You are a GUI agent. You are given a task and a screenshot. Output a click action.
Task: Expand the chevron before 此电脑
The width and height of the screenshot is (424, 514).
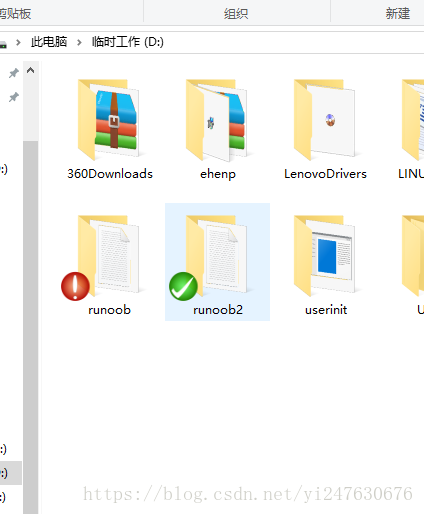coord(18,42)
